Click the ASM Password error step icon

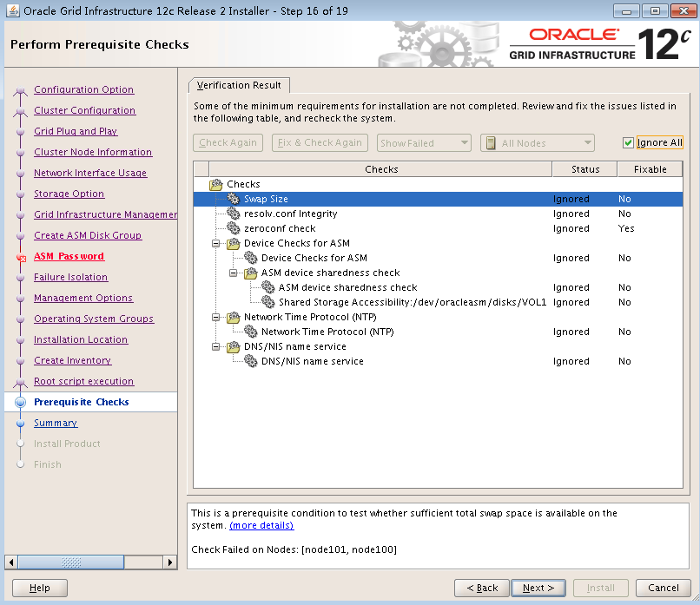[21, 257]
